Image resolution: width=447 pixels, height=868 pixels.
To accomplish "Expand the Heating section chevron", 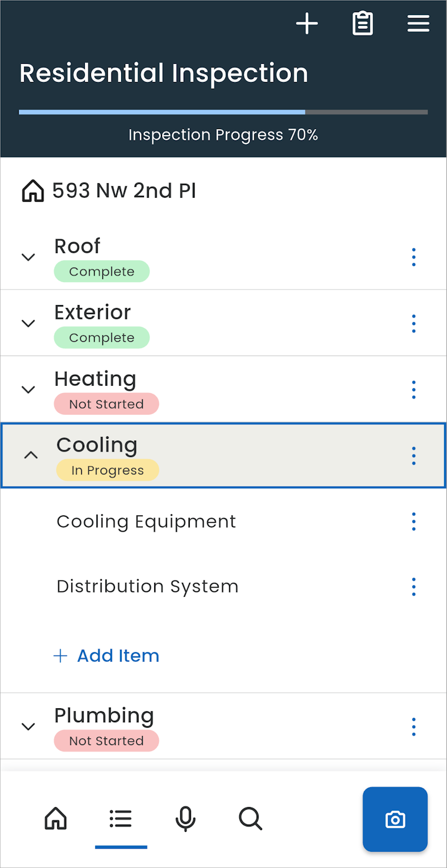I will click(28, 390).
